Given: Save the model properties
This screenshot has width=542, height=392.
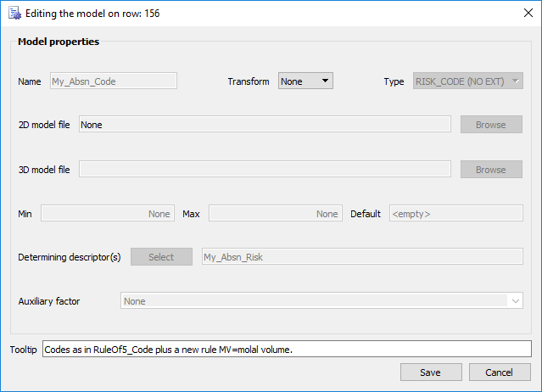Looking at the screenshot, I should (x=431, y=372).
